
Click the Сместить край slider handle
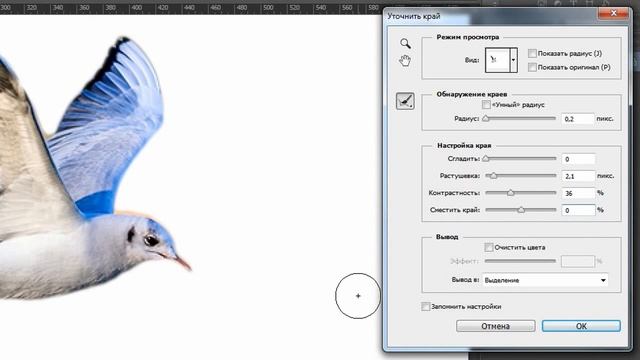tap(521, 210)
